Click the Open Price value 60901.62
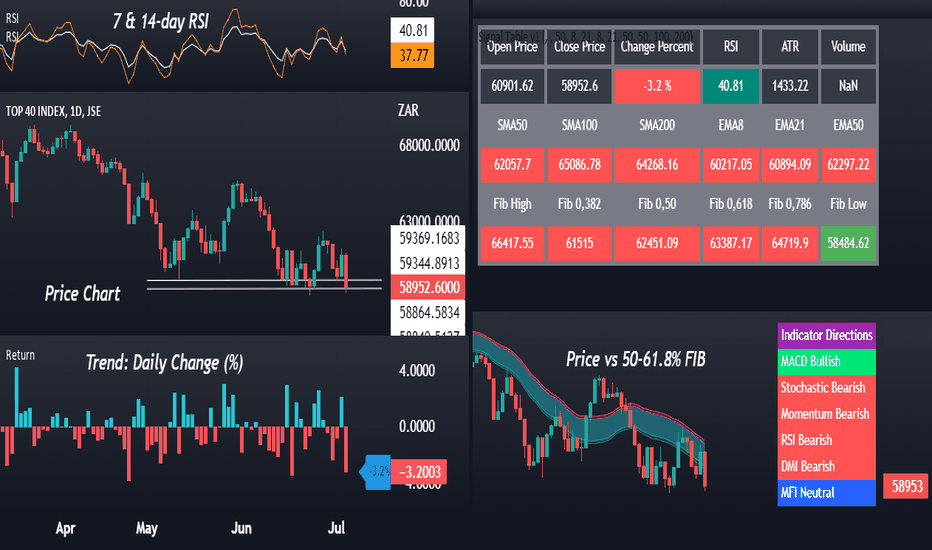Image resolution: width=932 pixels, height=550 pixels. click(x=512, y=86)
